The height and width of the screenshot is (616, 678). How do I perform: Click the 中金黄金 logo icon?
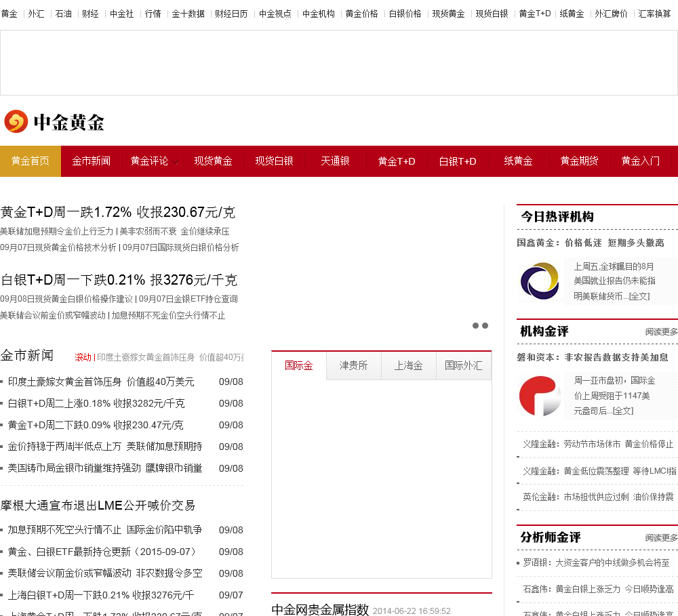pos(16,121)
